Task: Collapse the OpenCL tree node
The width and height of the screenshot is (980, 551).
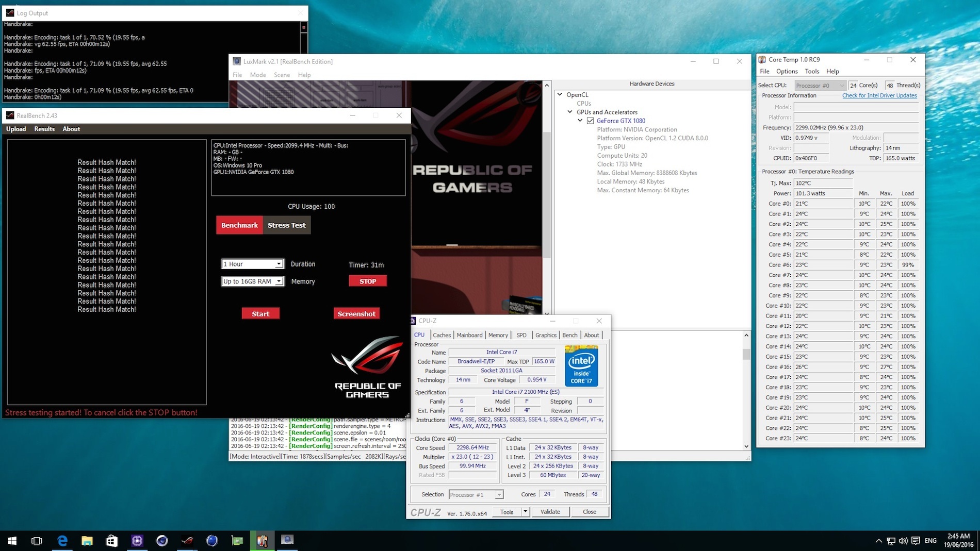Action: (x=560, y=95)
